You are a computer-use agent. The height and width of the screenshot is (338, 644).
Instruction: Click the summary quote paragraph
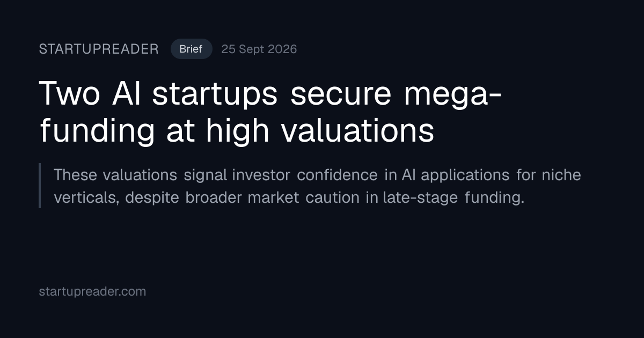(317, 186)
